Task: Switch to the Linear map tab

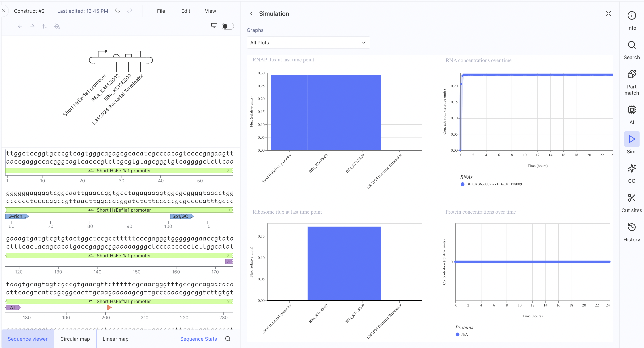Action: point(115,339)
